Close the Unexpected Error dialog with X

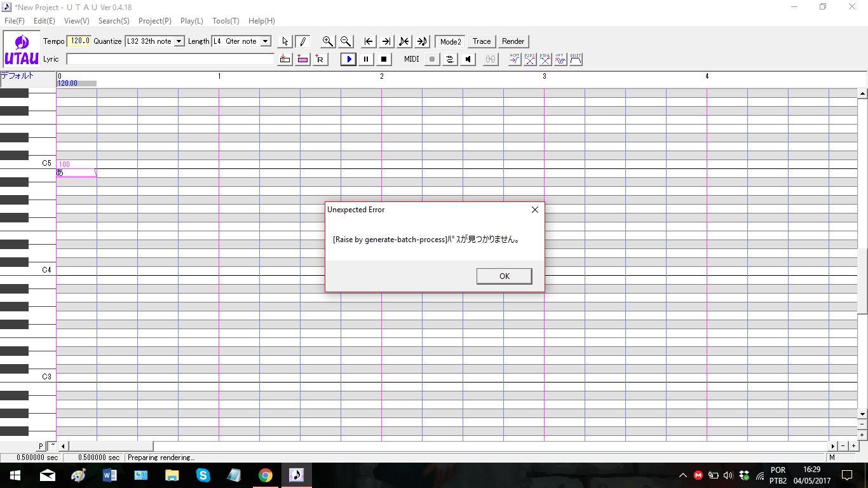pyautogui.click(x=534, y=210)
